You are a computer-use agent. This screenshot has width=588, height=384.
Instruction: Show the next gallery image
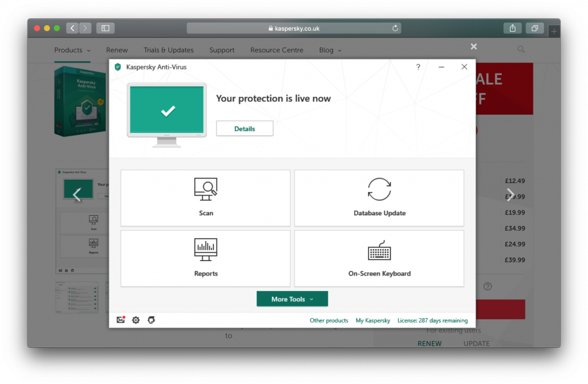(510, 195)
